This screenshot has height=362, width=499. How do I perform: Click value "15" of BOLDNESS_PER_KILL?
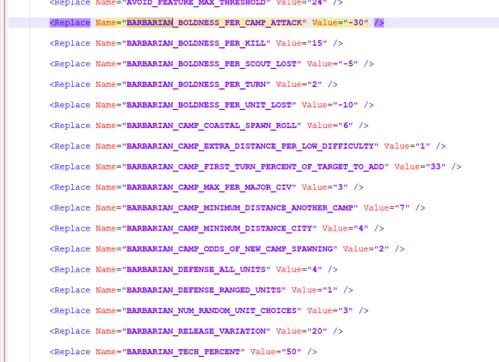coord(317,43)
